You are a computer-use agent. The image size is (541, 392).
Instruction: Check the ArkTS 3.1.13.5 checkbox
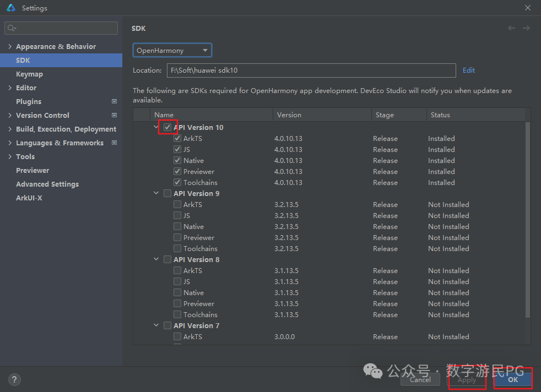click(x=177, y=271)
